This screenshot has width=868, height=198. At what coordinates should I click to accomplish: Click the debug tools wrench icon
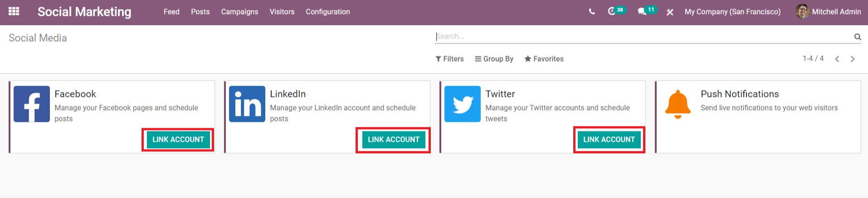(670, 12)
